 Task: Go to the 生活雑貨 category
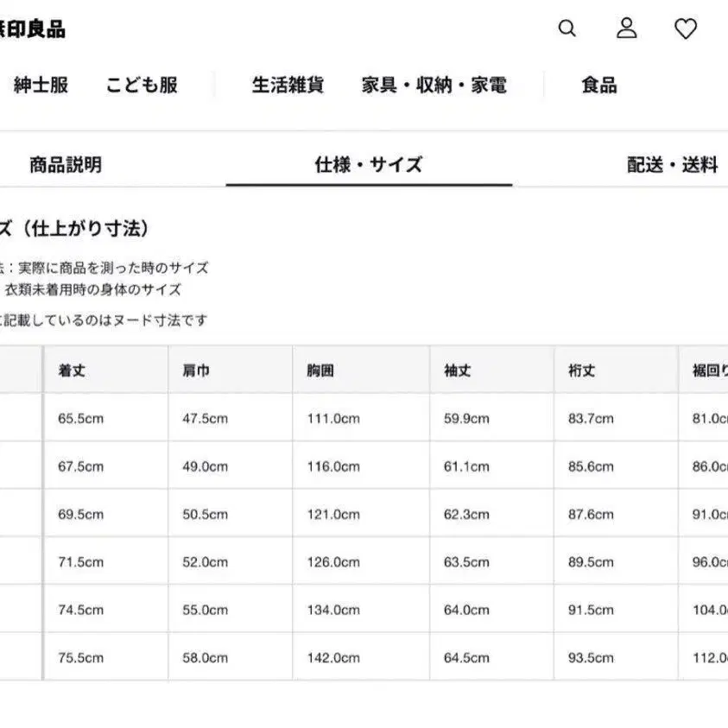coord(288,85)
